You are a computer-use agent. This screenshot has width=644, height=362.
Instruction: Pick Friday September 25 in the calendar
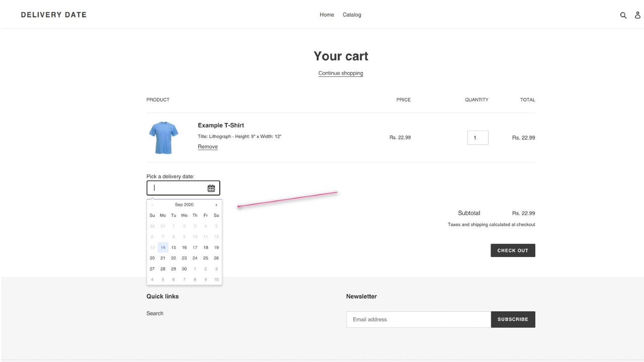point(205,257)
